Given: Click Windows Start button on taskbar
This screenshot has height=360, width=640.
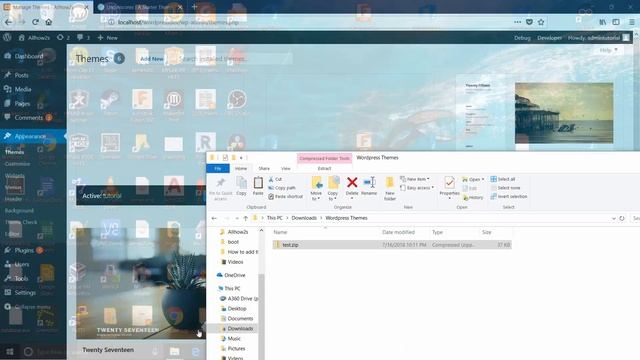Looking at the screenshot, I should point(10,351).
